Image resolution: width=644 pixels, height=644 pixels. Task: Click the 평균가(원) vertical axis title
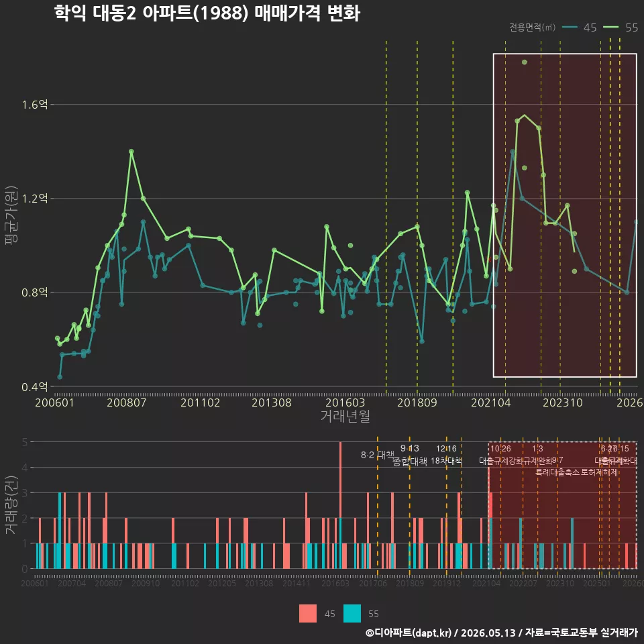click(x=11, y=215)
